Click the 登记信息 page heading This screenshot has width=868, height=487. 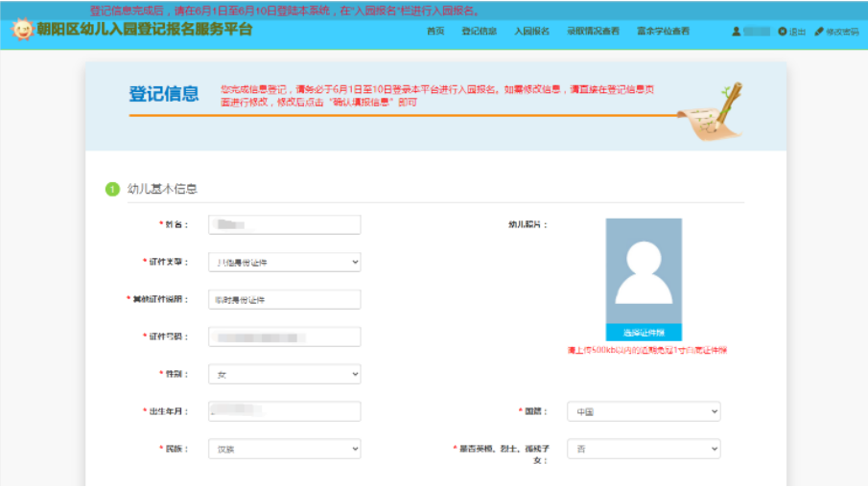(164, 94)
